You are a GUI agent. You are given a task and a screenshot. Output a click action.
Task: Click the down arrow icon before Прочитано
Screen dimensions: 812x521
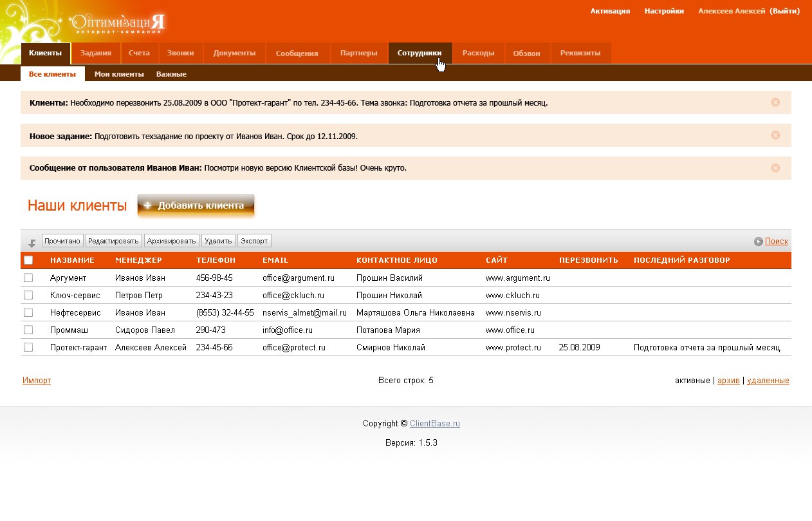[x=32, y=243]
